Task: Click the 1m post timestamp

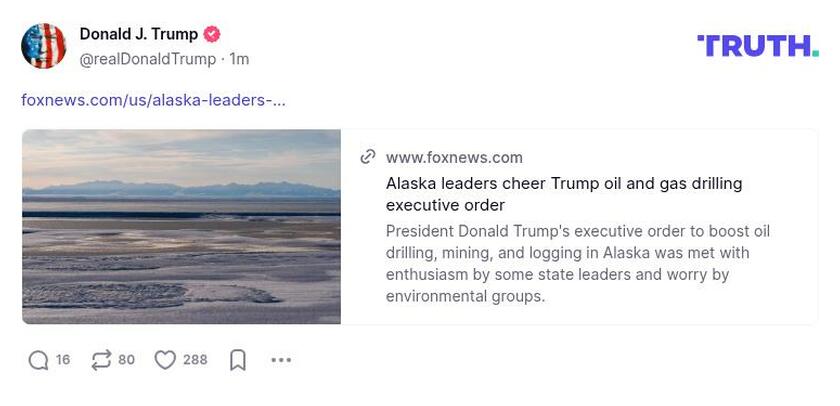Action: coord(239,59)
